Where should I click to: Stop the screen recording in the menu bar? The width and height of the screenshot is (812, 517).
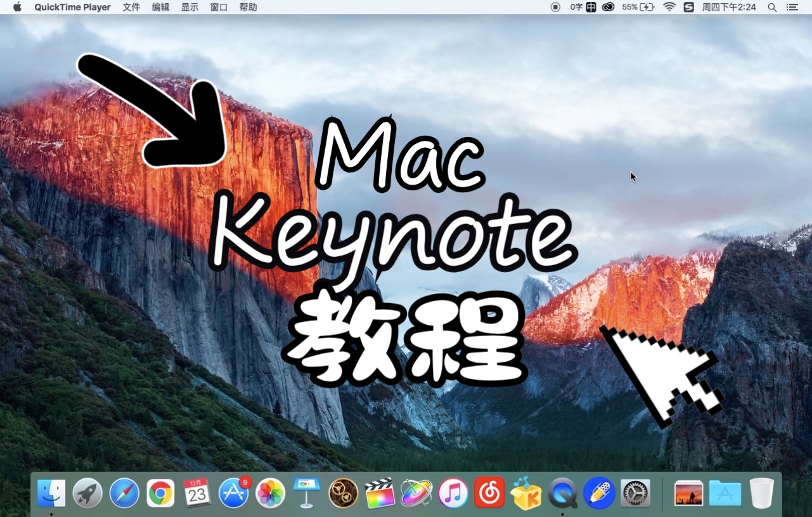[555, 7]
